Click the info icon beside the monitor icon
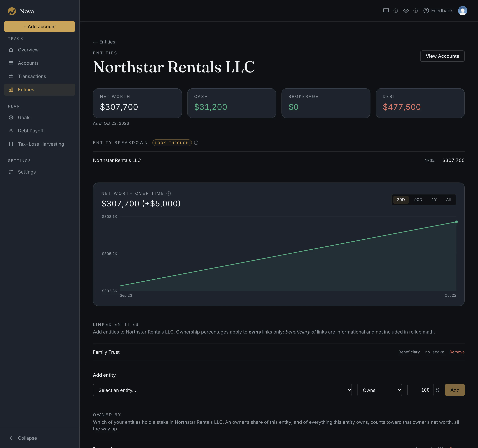Screen dimensions: 478x448 pos(396,11)
